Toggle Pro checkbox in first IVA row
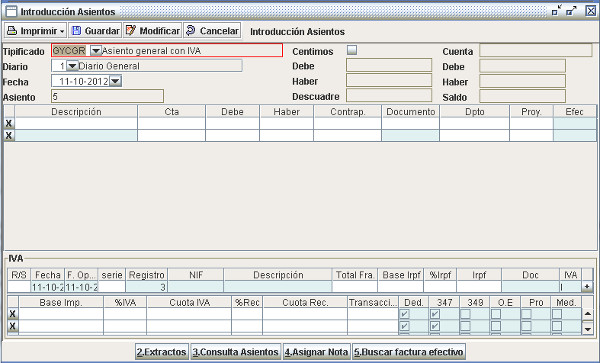This screenshot has width=600, height=363. pos(527,314)
